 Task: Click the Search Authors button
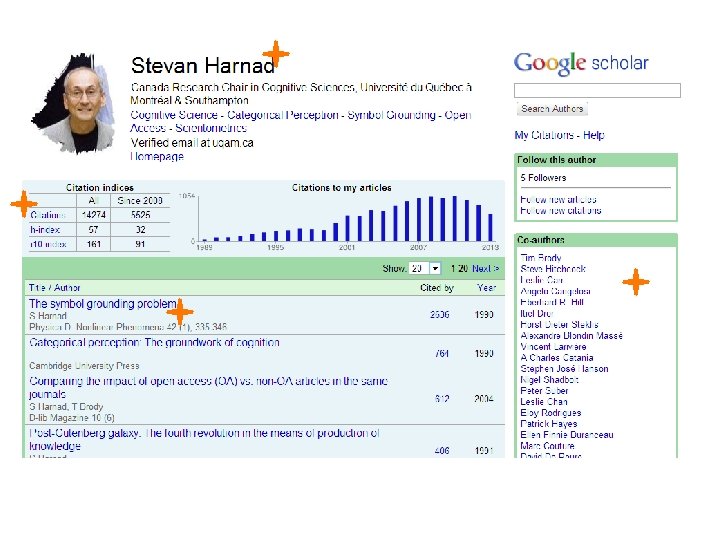(x=552, y=109)
